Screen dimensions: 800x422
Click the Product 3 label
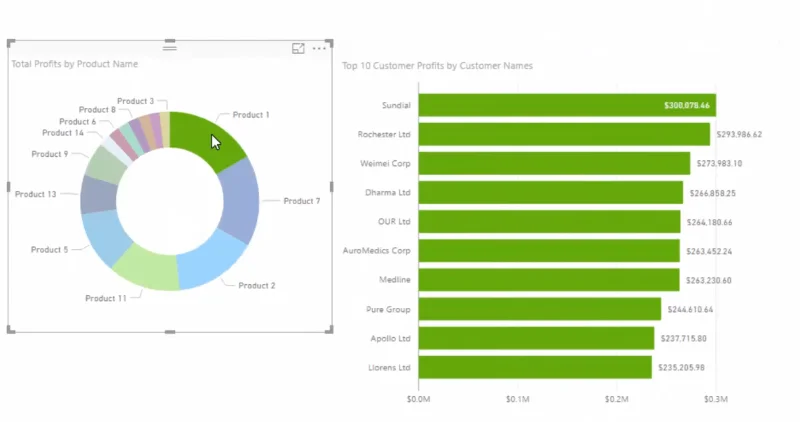tap(135, 101)
